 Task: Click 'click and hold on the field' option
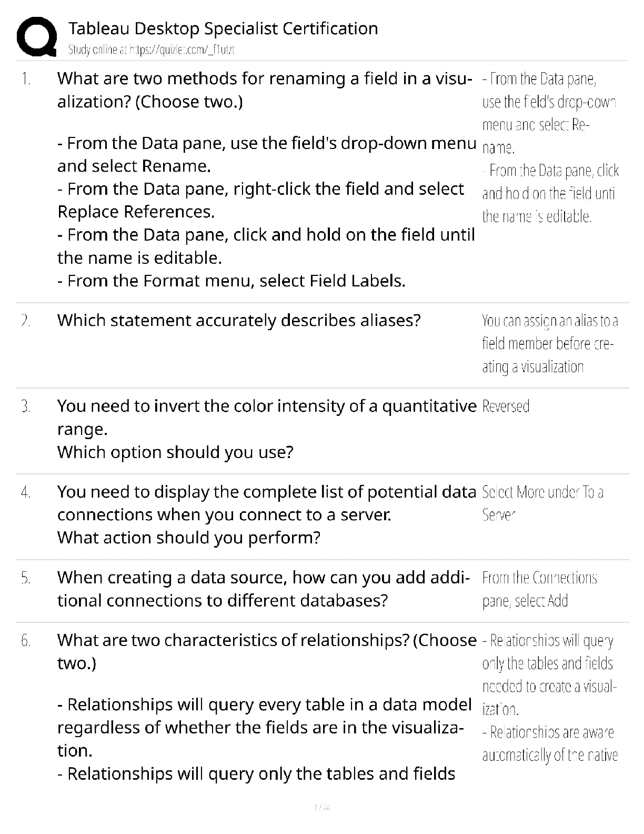[266, 246]
